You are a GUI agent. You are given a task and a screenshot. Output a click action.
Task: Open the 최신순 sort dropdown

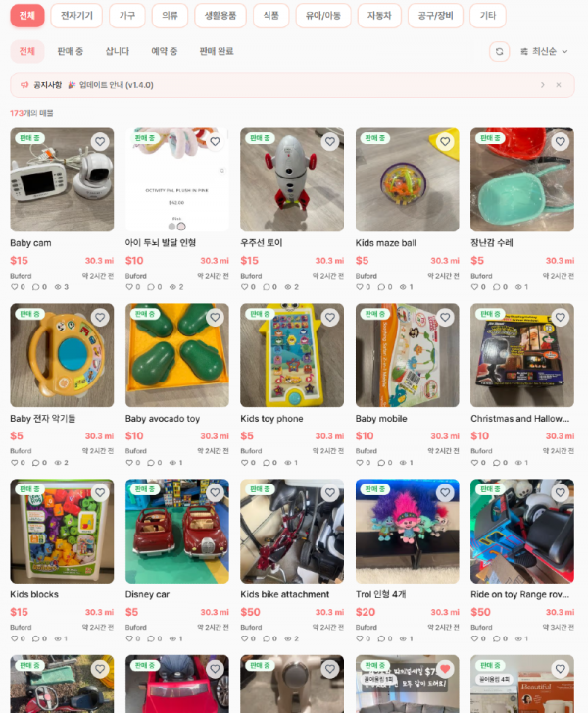click(544, 51)
